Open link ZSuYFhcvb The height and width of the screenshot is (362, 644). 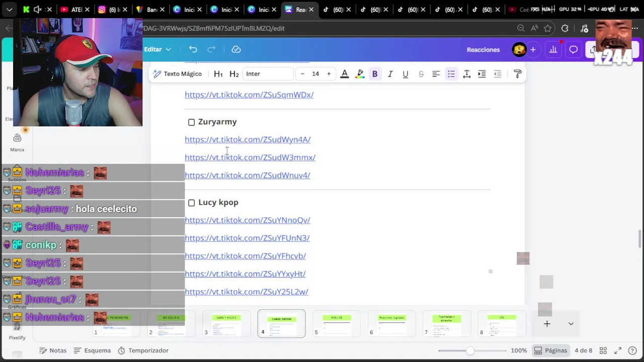click(x=245, y=256)
